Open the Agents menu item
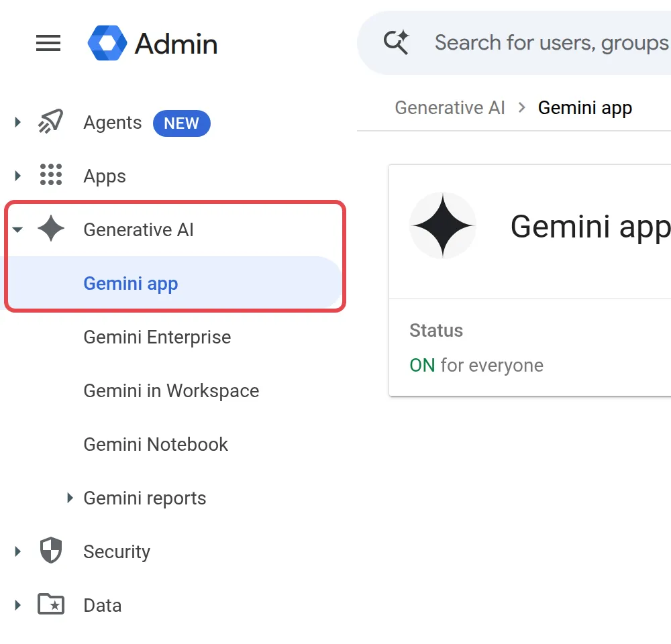 click(x=113, y=122)
